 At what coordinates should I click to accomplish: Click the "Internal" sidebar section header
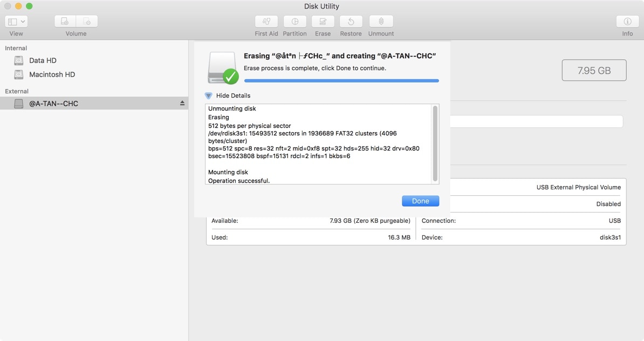tap(16, 48)
